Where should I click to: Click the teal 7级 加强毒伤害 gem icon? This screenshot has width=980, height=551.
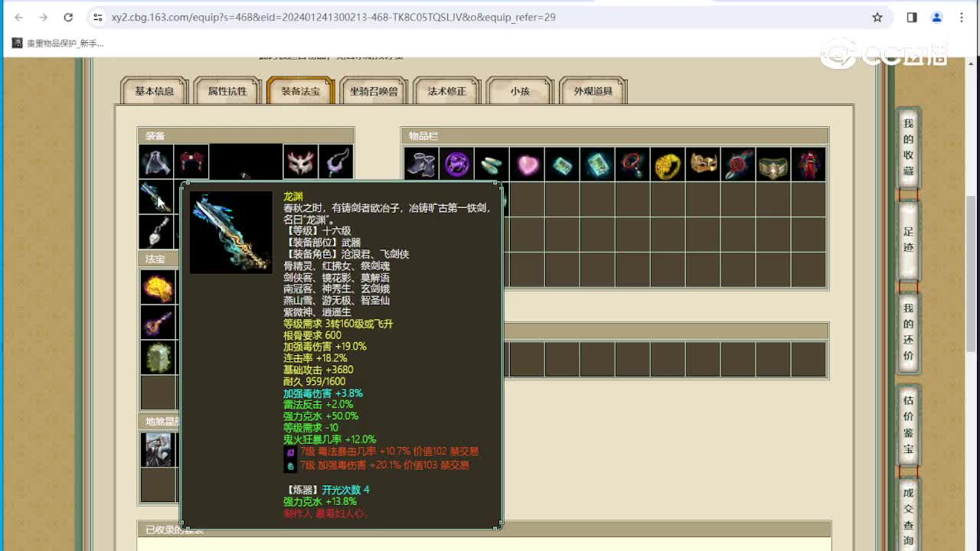pyautogui.click(x=290, y=465)
